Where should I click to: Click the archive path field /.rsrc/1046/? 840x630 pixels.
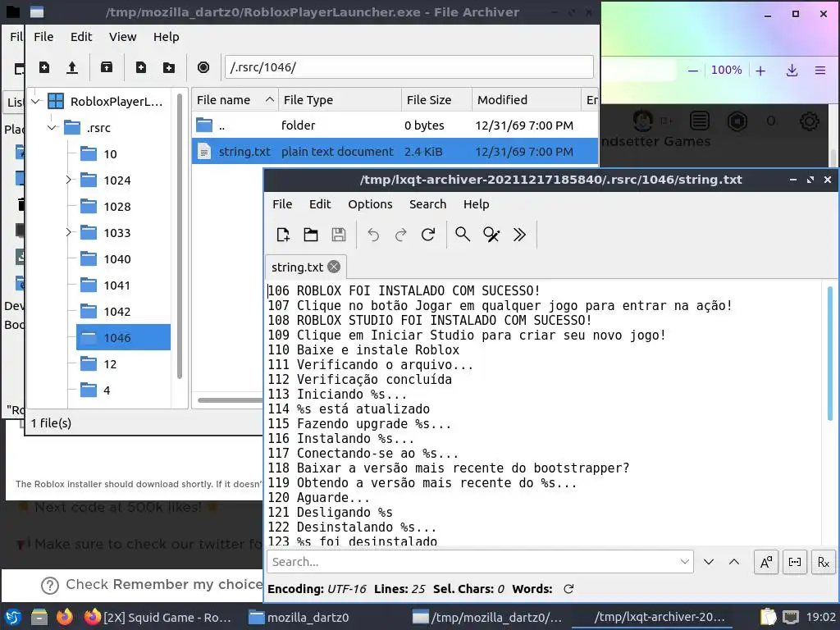click(x=409, y=67)
